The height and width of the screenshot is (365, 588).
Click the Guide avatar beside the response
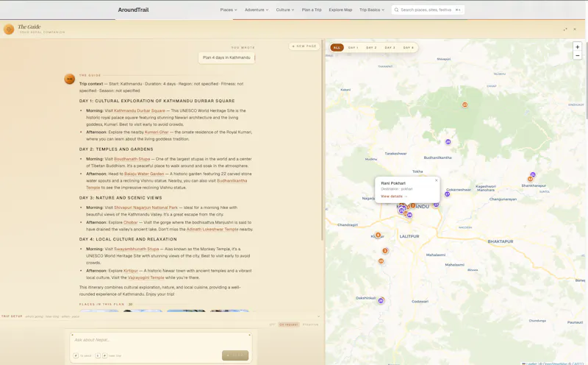coord(69,79)
